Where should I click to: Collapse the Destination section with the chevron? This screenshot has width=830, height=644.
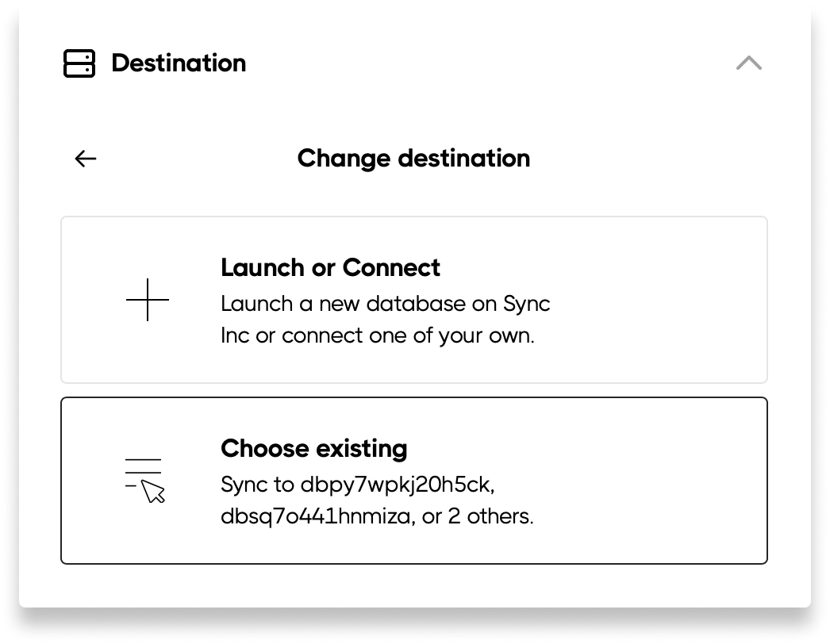coord(749,63)
